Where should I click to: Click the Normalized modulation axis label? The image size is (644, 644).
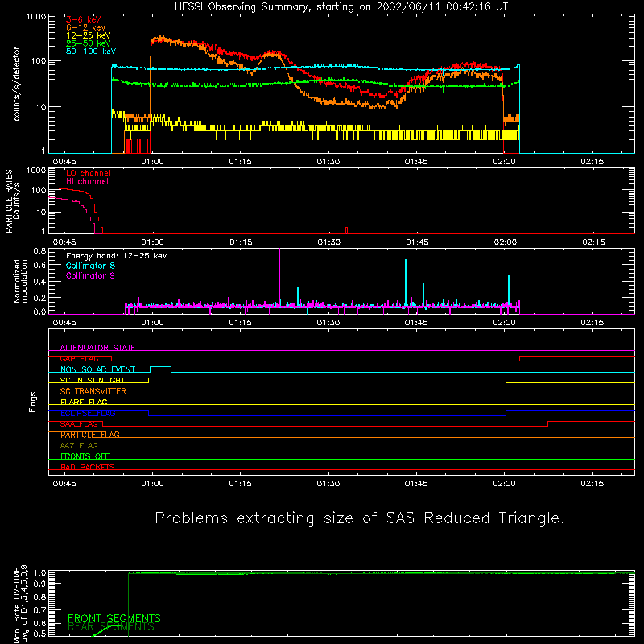(20, 281)
